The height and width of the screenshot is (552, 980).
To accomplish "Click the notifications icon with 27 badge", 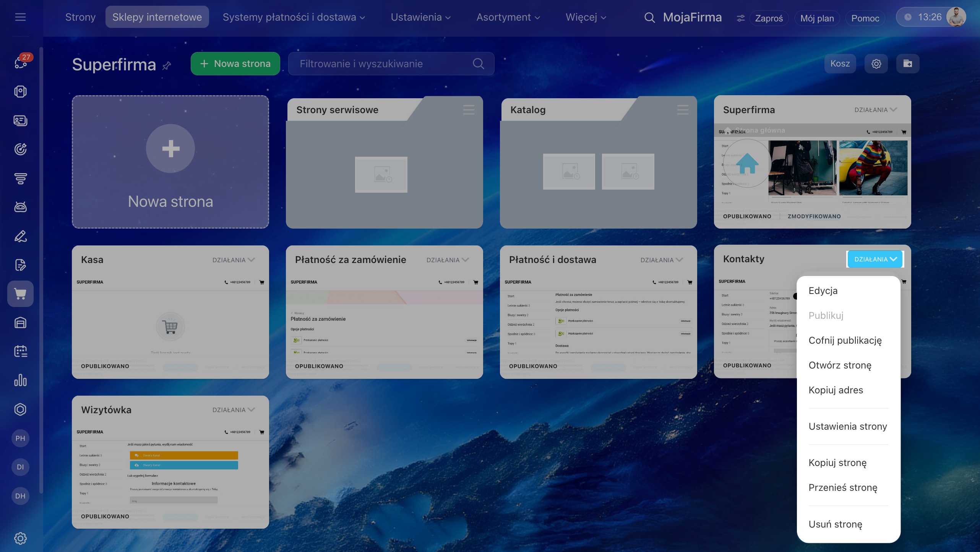I will [x=21, y=62].
